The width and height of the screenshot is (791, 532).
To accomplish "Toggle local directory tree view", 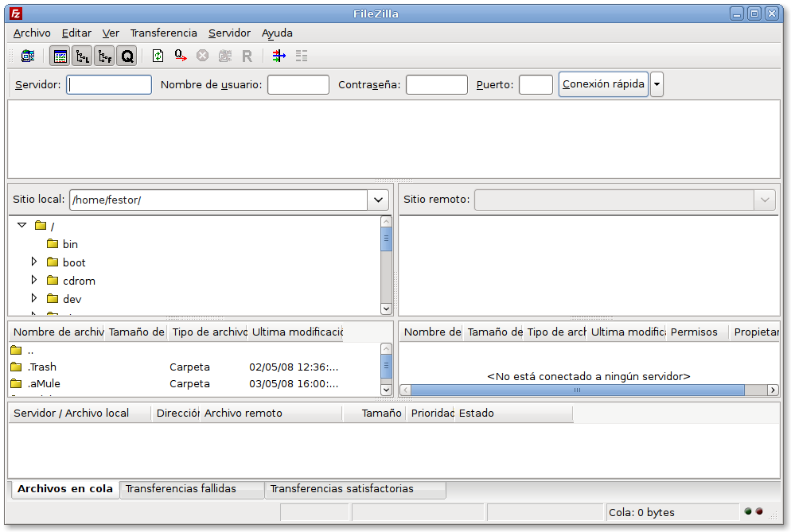I will [82, 56].
